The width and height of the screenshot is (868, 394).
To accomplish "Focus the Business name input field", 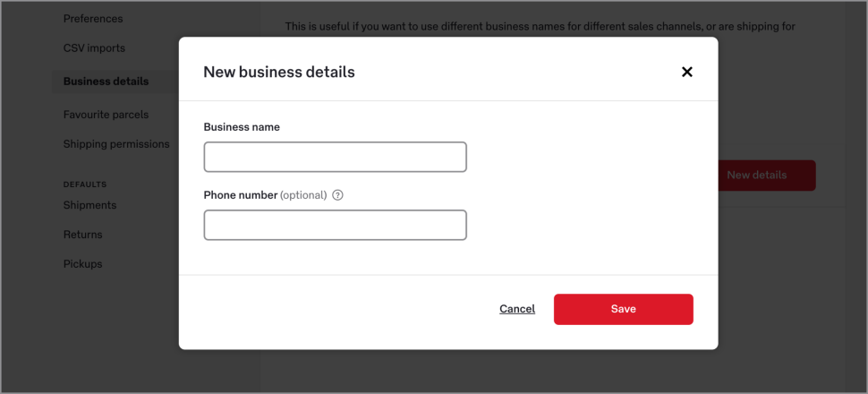I will 335,157.
